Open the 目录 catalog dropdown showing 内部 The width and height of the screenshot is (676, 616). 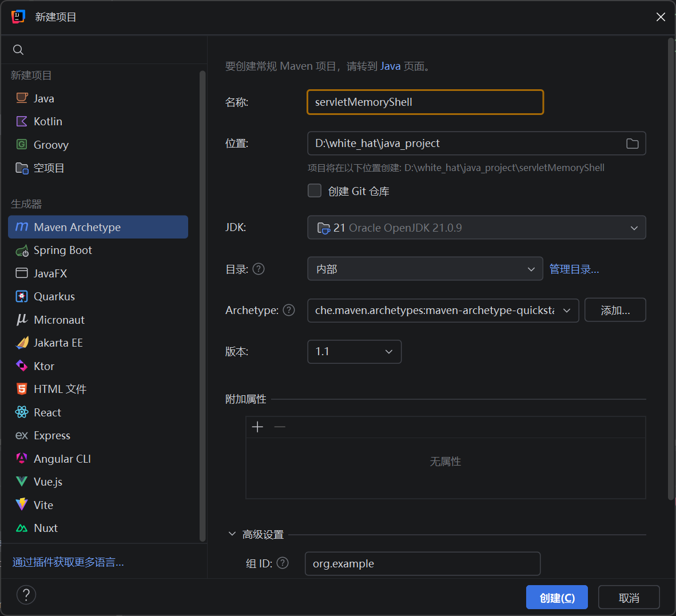[425, 269]
